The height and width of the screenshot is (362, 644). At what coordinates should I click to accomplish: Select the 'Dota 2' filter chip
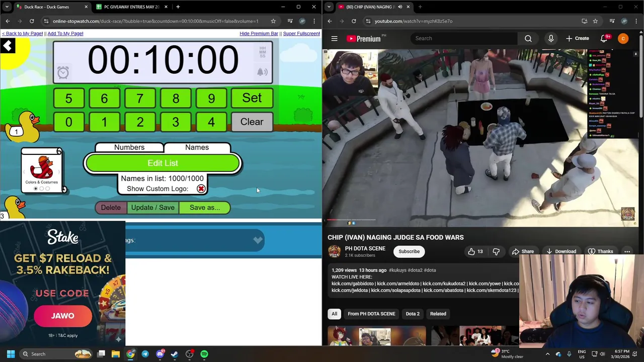tap(413, 314)
